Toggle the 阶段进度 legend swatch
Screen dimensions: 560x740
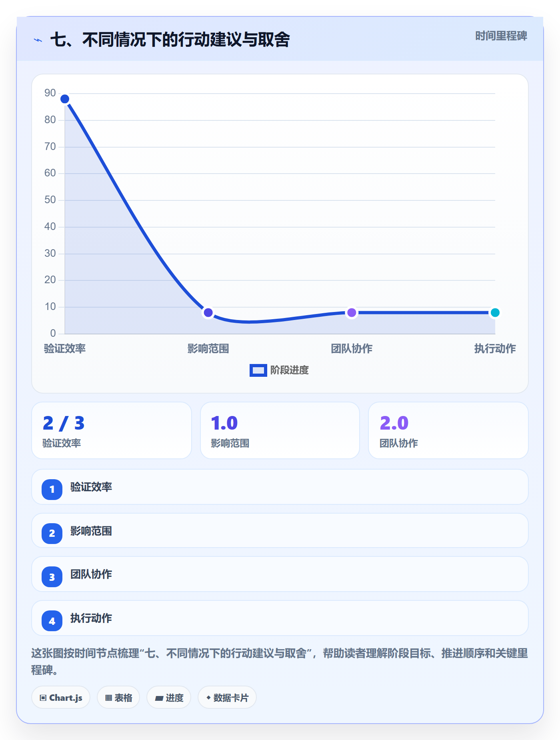pyautogui.click(x=258, y=370)
